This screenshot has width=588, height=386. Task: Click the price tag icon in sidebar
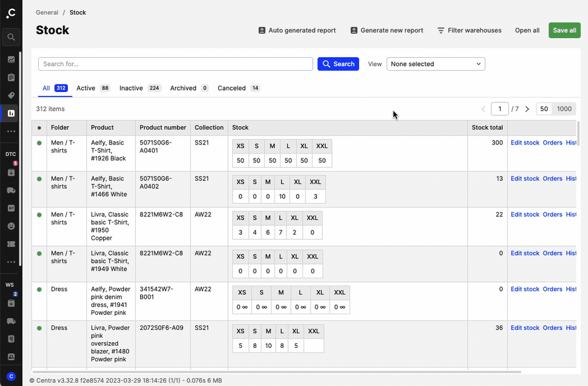click(x=11, y=95)
